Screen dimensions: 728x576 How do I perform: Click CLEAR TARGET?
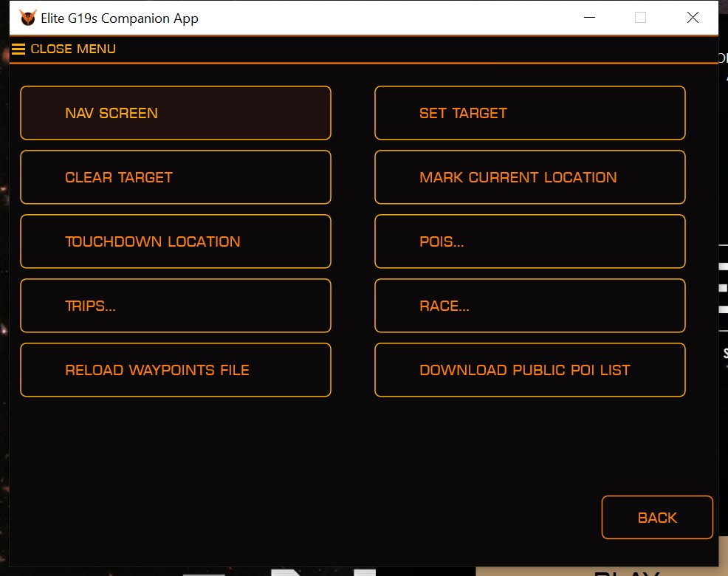[x=175, y=177]
